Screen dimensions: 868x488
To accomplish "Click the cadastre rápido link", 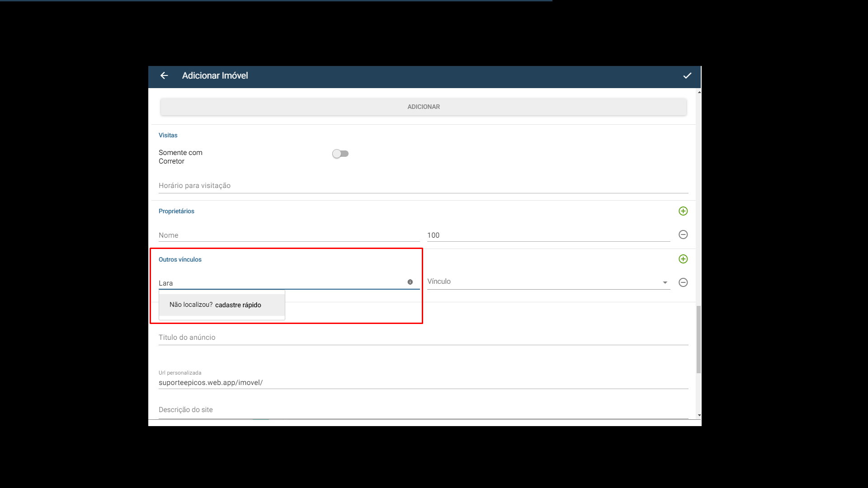I will [x=238, y=305].
